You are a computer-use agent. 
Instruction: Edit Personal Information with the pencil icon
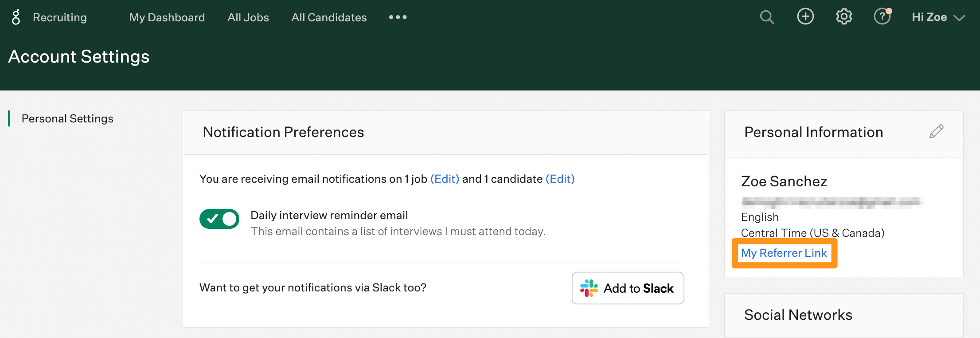pyautogui.click(x=937, y=131)
